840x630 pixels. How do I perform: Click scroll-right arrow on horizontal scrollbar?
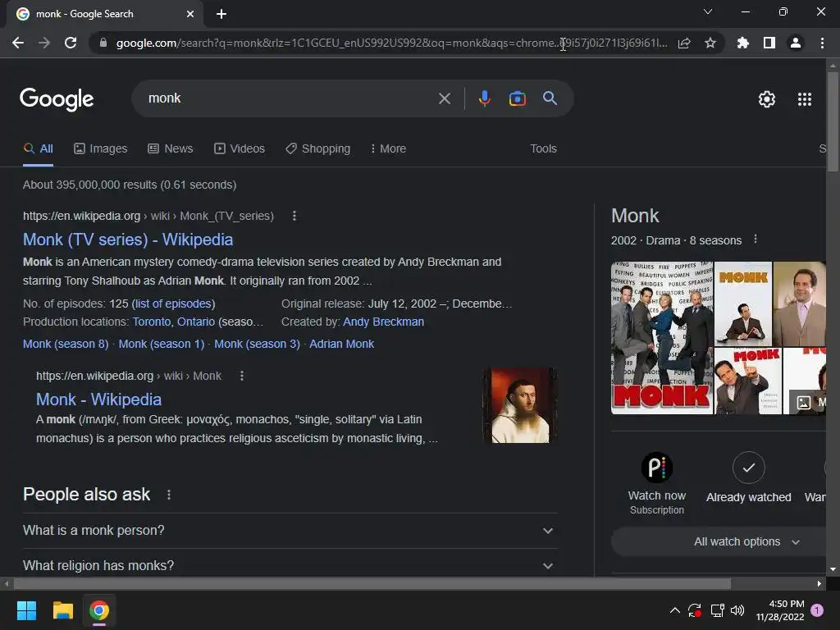click(819, 583)
